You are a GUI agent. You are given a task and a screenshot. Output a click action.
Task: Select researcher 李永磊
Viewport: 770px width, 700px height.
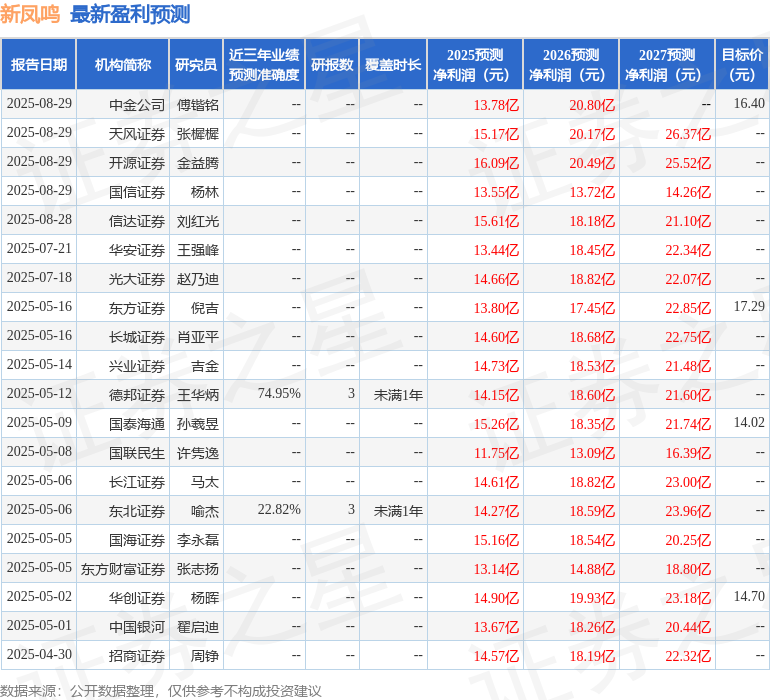pos(198,539)
